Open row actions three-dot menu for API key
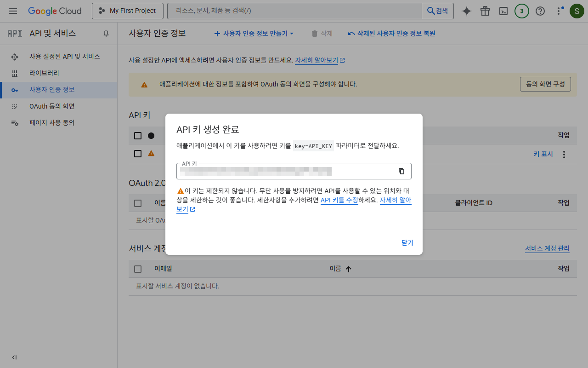 [564, 155]
